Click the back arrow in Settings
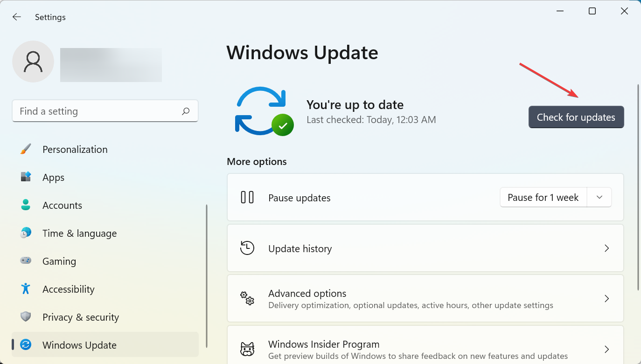This screenshot has width=641, height=364. pyautogui.click(x=16, y=17)
